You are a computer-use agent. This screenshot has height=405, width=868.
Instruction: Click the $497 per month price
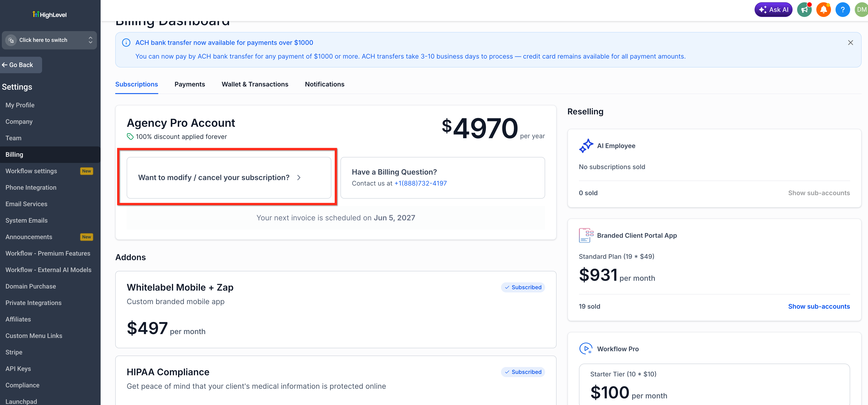[x=166, y=328]
